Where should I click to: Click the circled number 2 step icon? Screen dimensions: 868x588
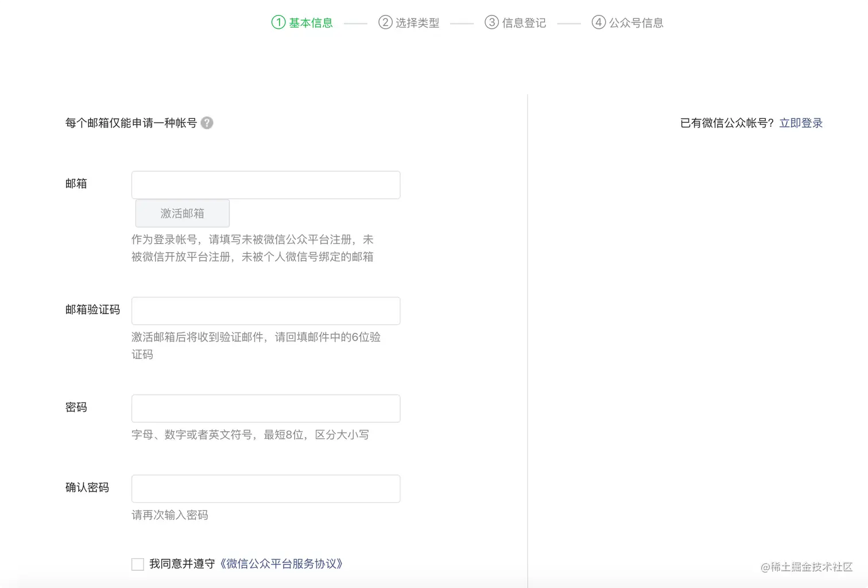click(x=385, y=22)
